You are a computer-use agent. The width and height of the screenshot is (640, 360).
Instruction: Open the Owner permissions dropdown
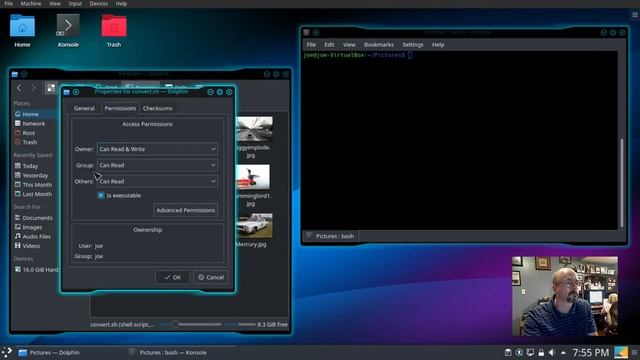[157, 149]
